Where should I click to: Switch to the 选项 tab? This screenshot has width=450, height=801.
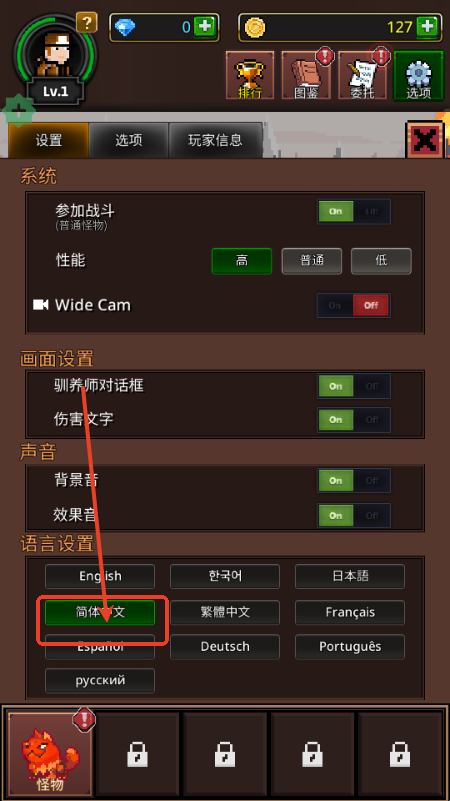129,140
